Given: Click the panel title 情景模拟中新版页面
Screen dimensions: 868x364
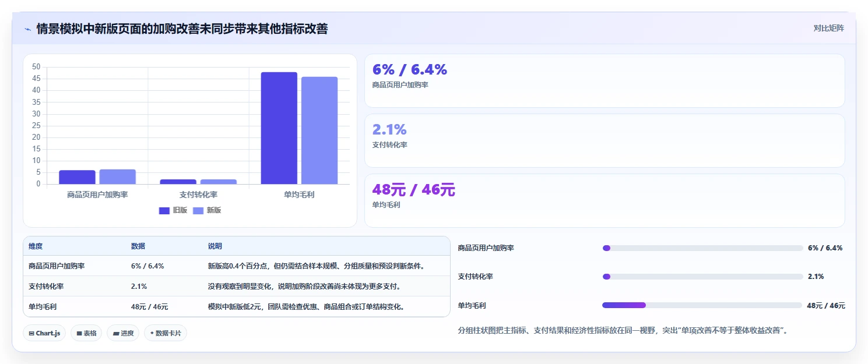Looking at the screenshot, I should 182,29.
